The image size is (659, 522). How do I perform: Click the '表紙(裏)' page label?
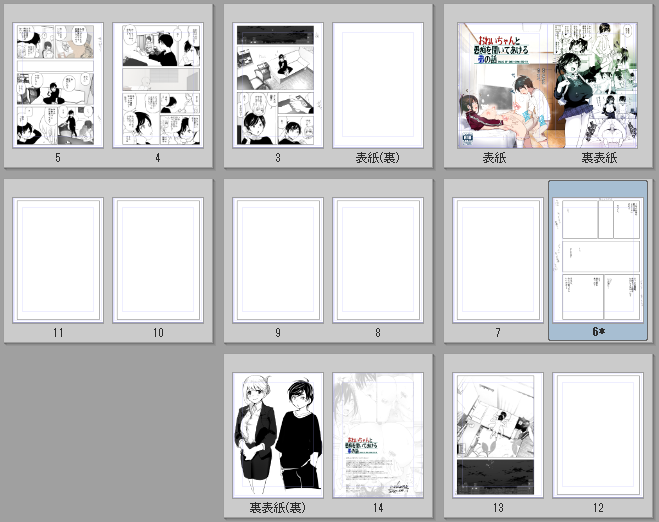point(377,158)
